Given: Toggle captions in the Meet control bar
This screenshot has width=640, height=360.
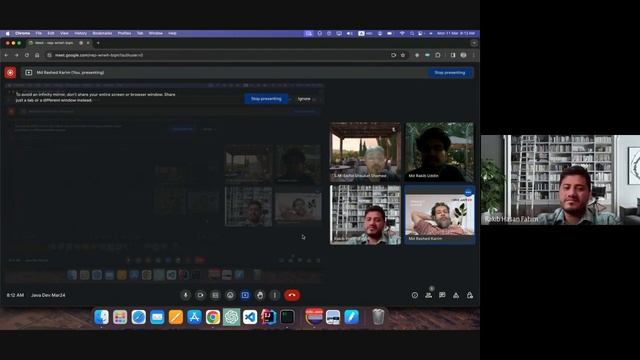Looking at the screenshot, I should click(215, 295).
